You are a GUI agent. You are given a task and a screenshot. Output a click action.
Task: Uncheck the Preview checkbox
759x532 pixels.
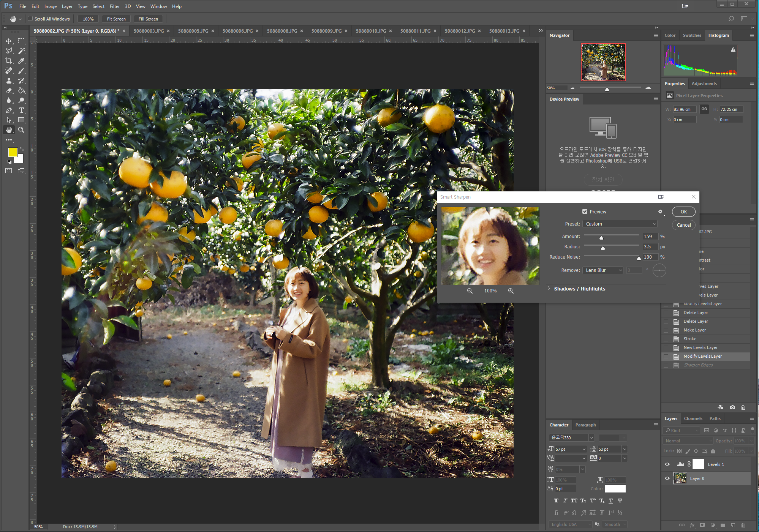(585, 212)
